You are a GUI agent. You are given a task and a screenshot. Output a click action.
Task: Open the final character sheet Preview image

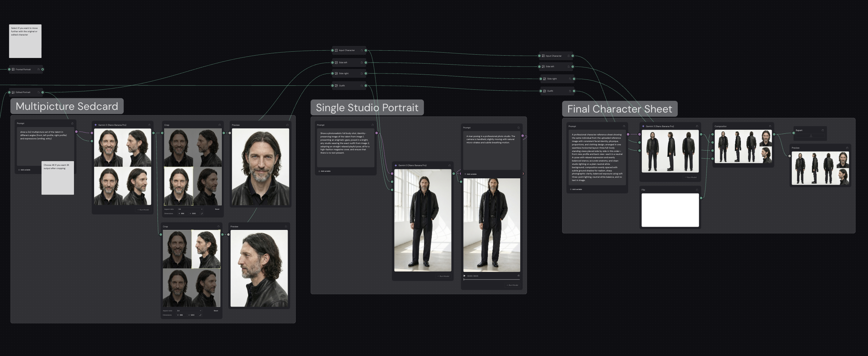[x=820, y=168]
